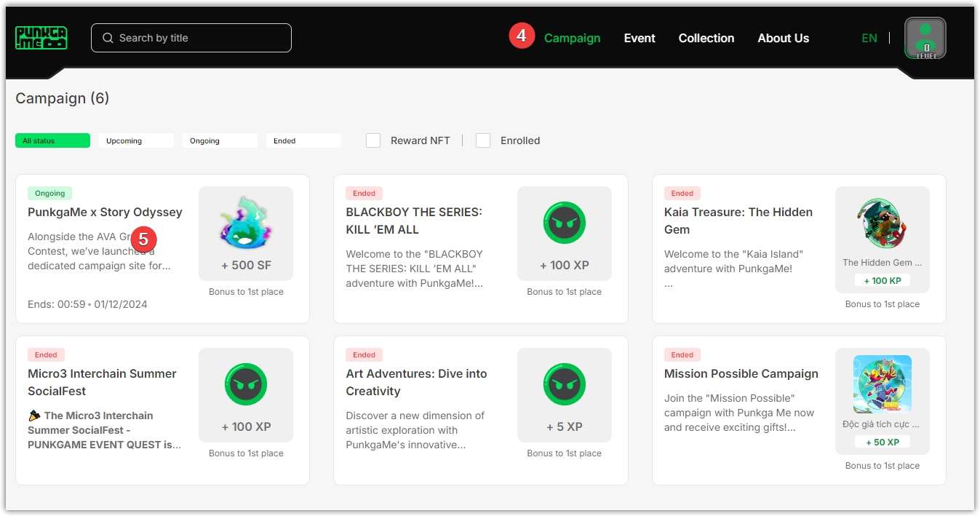Go to the Event menu item
The image size is (980, 516).
(640, 38)
